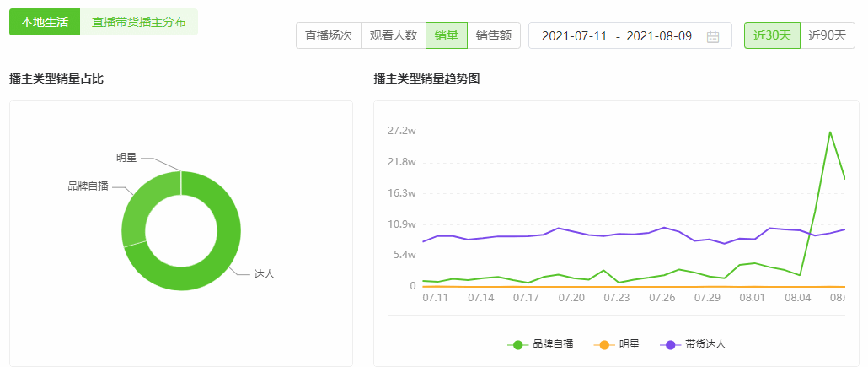Viewport: 868px width, 367px height.
Task: Open 直播带货播主分布 tab
Action: pos(139,22)
